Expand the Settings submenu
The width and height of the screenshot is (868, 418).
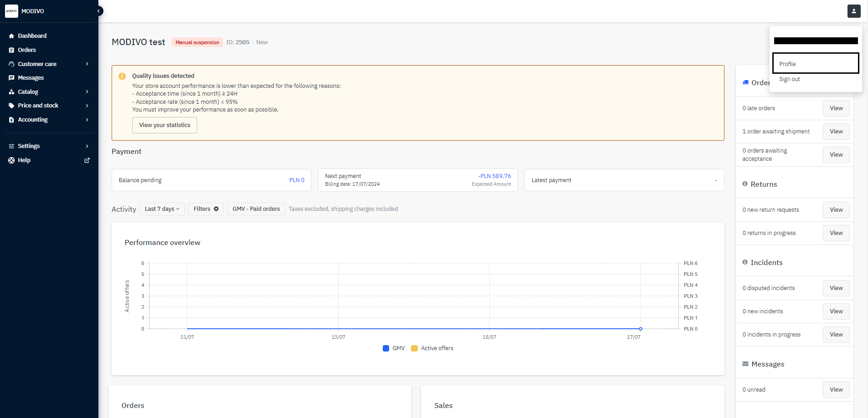coord(87,146)
